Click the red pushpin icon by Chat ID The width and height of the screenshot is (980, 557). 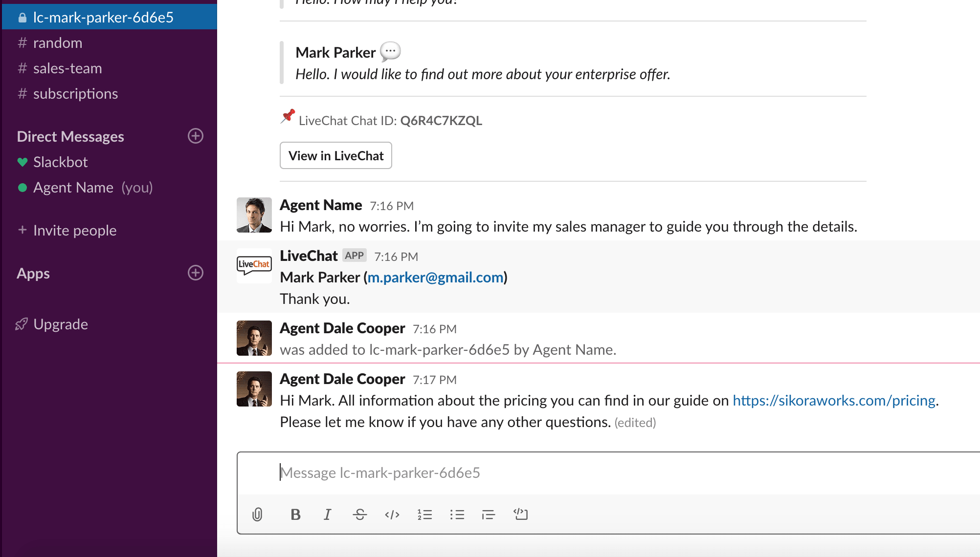(288, 117)
